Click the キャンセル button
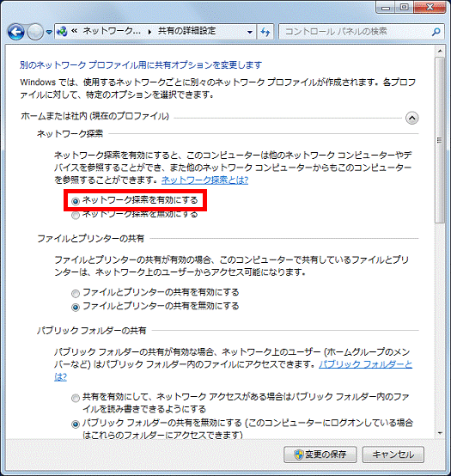 coord(393,455)
